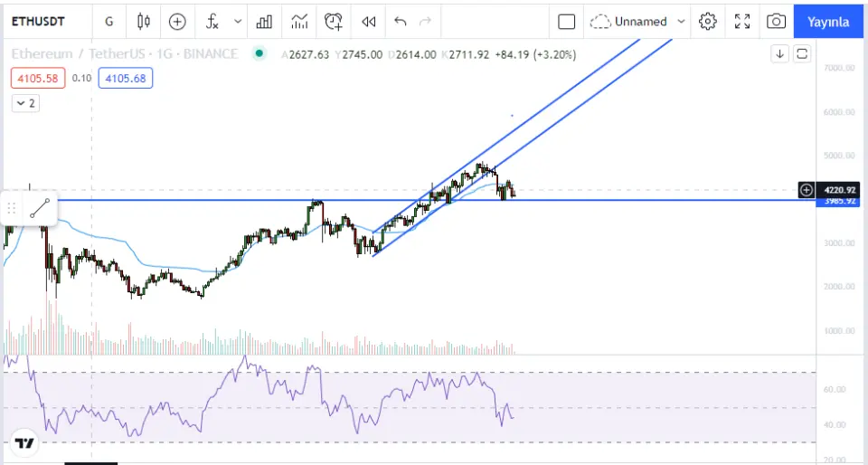
Task: Click the blue Yayınla publish button
Action: (827, 21)
